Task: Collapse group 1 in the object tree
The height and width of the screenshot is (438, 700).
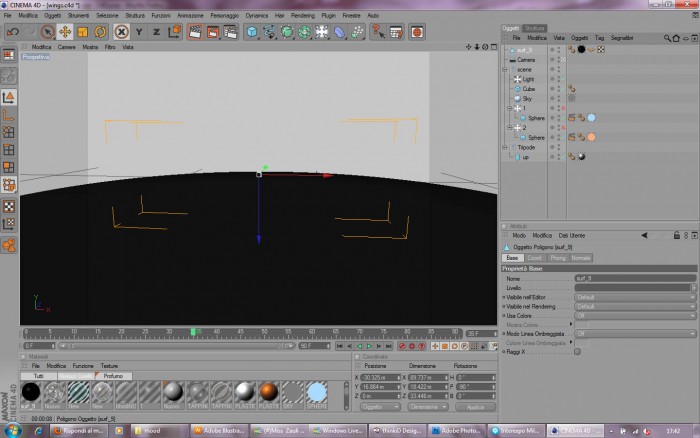Action: [x=509, y=108]
